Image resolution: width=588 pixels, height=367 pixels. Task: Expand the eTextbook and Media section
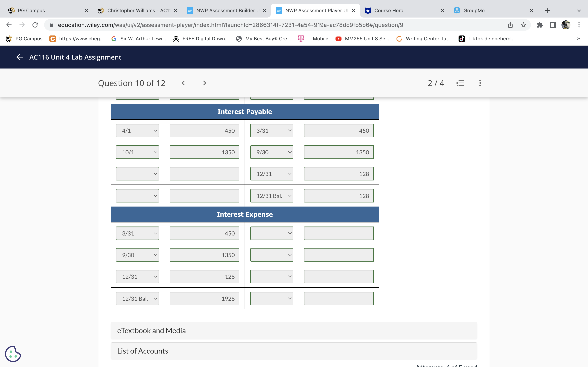(x=294, y=331)
